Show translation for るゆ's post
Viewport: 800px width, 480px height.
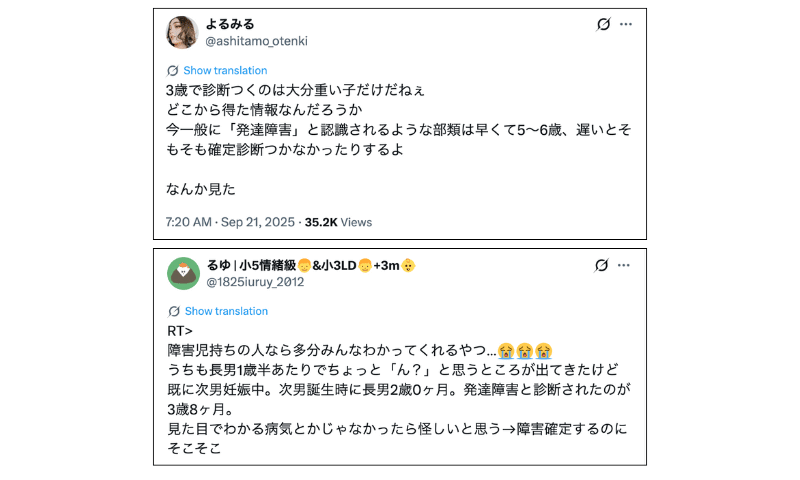coord(226,311)
